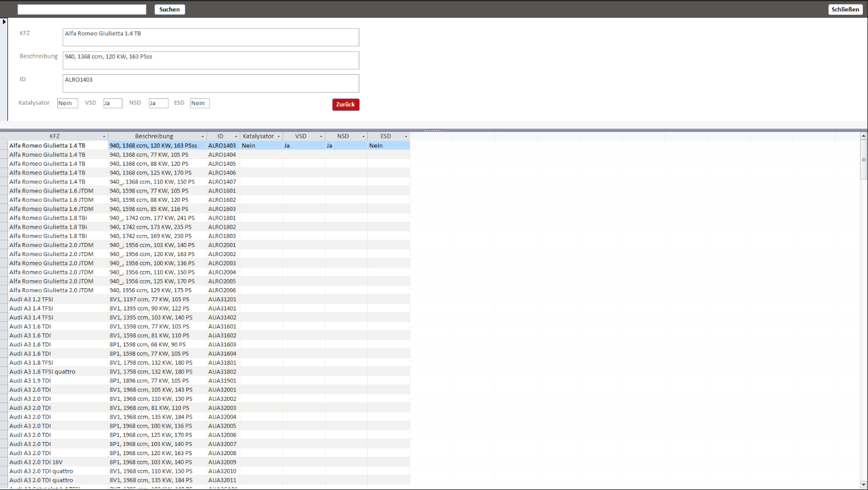Screen dimensions: 868x490
Task: Click description '8P1, 1896 ccm, 77 KW, 105 PS'
Action: tap(157, 381)
